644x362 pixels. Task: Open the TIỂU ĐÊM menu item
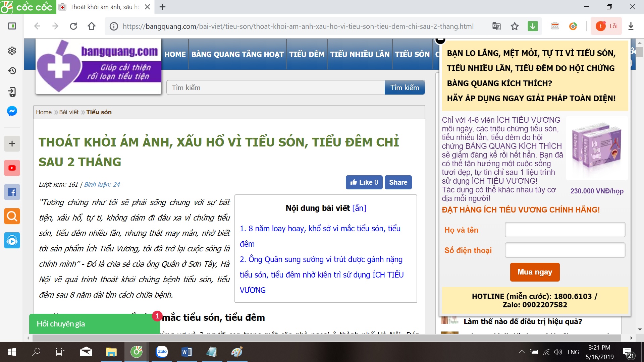point(307,54)
